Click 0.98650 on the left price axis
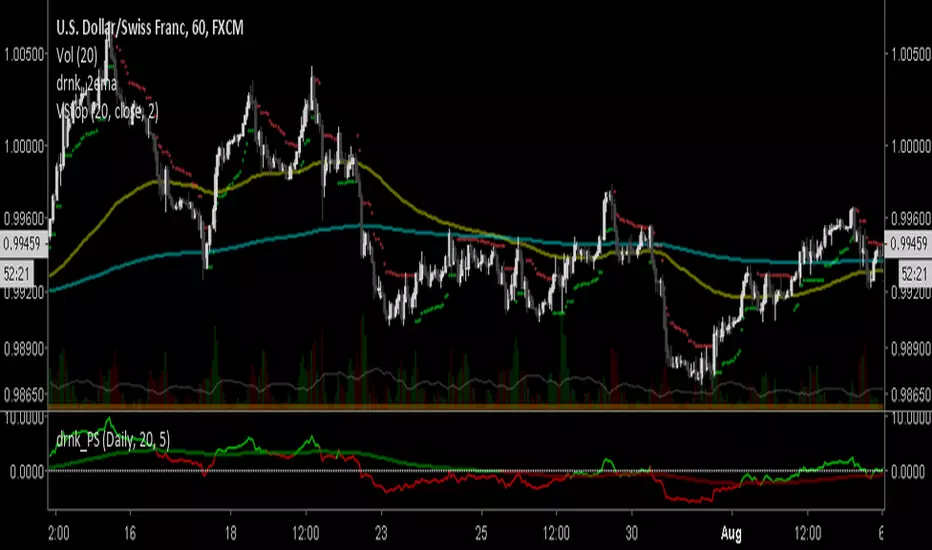The width and height of the screenshot is (932, 550). point(24,394)
